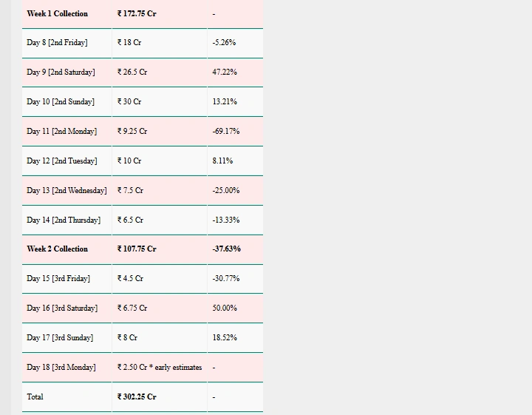The height and width of the screenshot is (415, 532).
Task: Select the ₹ 107.75 Cr total
Action: (137, 249)
